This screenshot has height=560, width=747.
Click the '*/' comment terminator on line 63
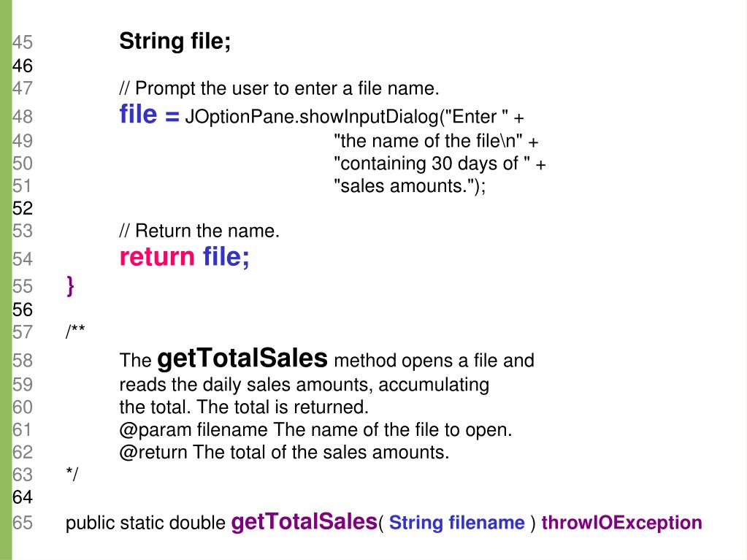[72, 474]
